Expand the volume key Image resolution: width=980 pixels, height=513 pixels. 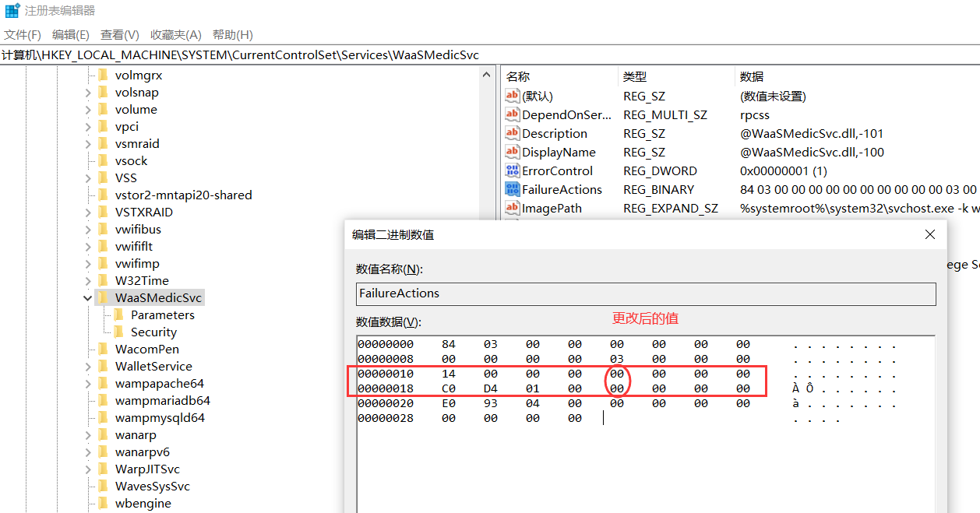pyautogui.click(x=88, y=110)
